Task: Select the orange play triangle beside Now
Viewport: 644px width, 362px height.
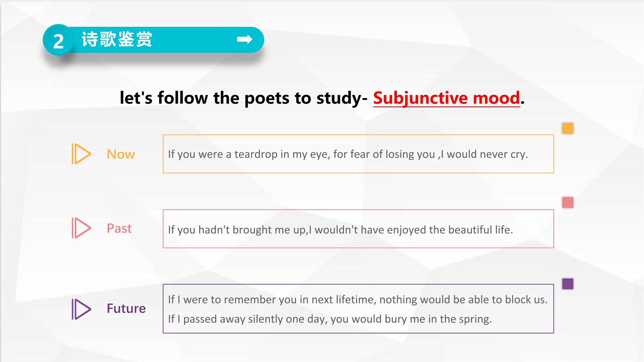Action: (81, 154)
